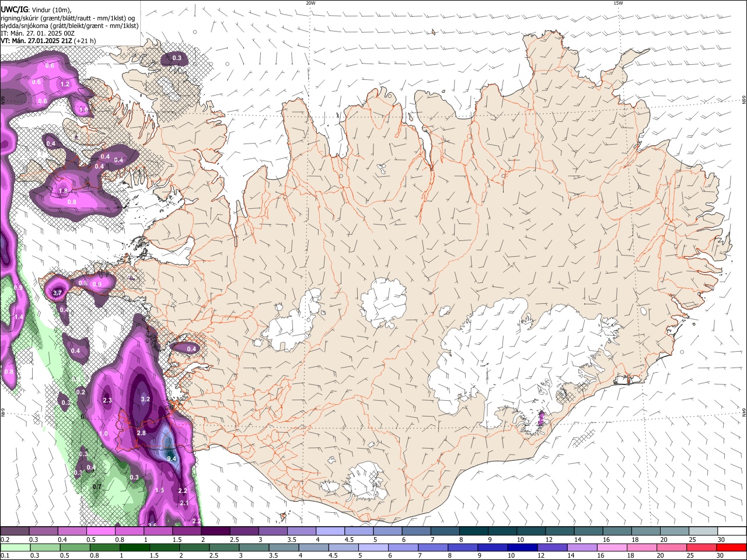The width and height of the screenshot is (747, 560).
Task: Click the 0.7 value in the green rain area
Action: pyautogui.click(x=97, y=487)
